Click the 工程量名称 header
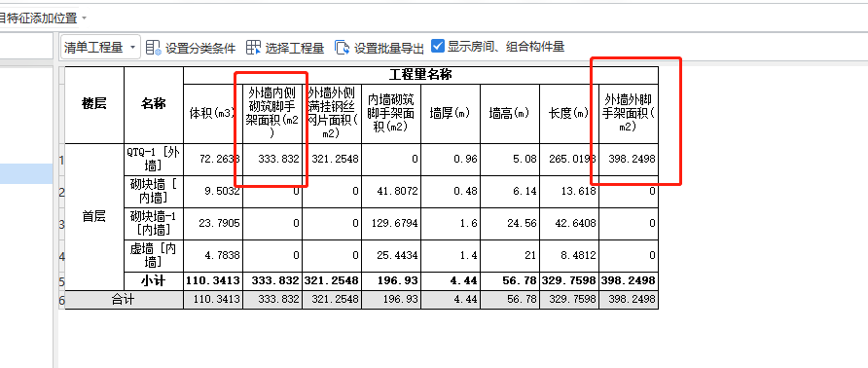This screenshot has width=868, height=368. coord(420,75)
